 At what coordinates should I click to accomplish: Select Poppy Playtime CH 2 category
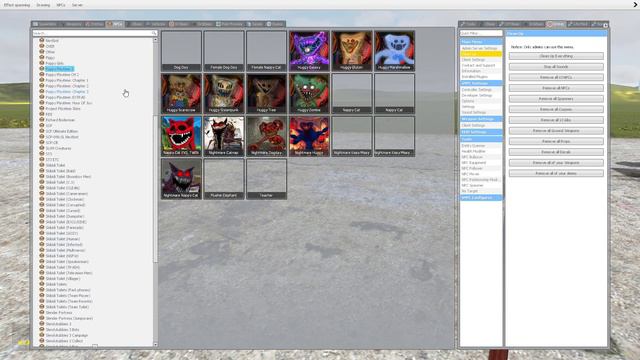[x=62, y=75]
